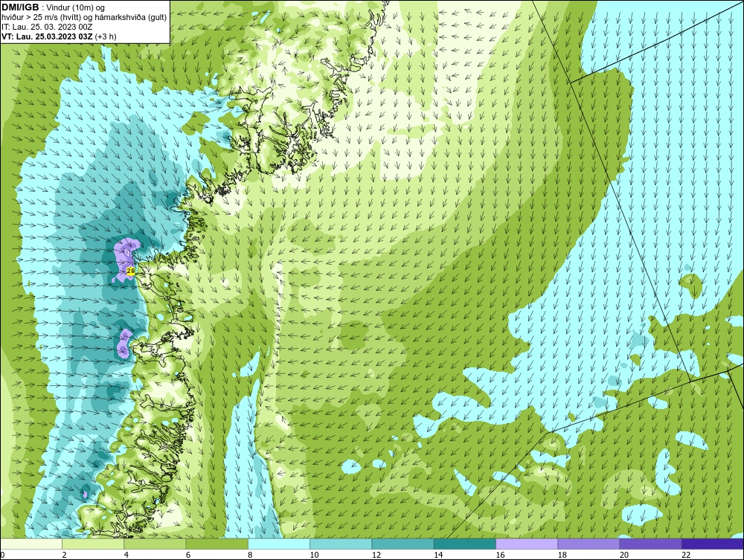Click the text 'hviður > 25 m/s (hvítt) og hámarkshviða (gult)'
This screenshot has width=744, height=560.
click(x=84, y=17)
